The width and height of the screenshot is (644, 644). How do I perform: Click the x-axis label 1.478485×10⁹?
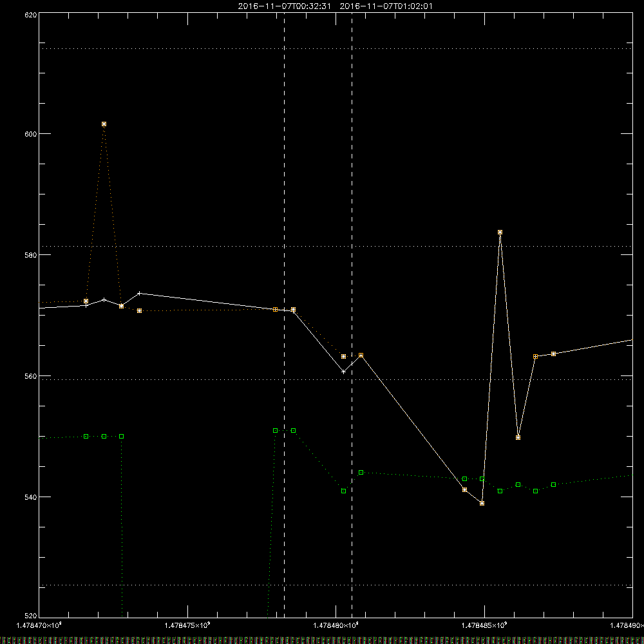[x=484, y=625]
